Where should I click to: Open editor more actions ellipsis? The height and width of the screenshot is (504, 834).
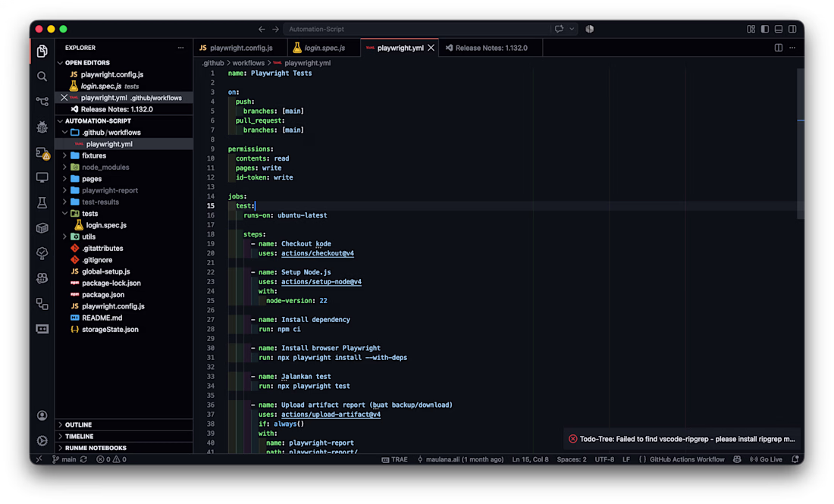pos(792,48)
